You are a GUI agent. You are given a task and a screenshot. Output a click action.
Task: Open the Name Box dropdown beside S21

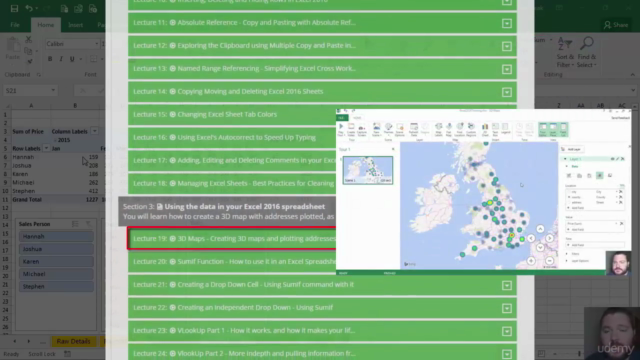point(53,90)
